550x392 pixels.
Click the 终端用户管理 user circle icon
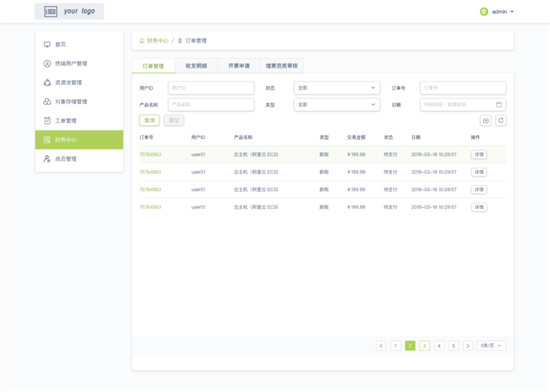click(x=47, y=63)
